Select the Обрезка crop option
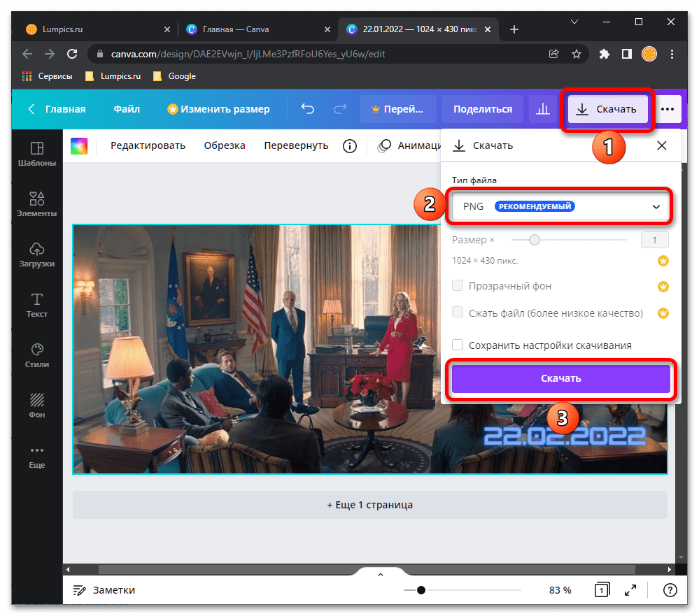 tap(225, 145)
